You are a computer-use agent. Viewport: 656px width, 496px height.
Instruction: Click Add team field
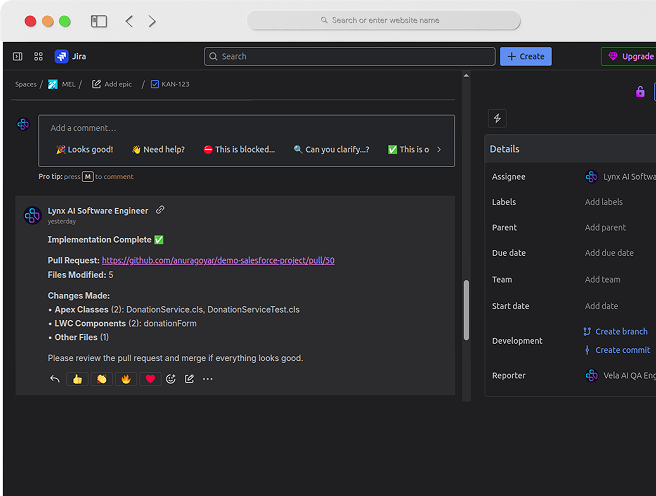click(602, 279)
